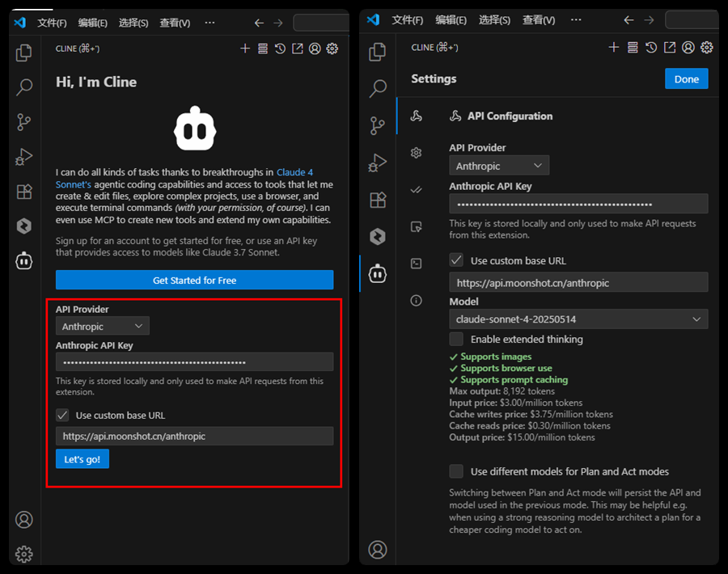Open Accounts at bottom of welcome window activity bar
This screenshot has height=574, width=728.
(x=24, y=520)
